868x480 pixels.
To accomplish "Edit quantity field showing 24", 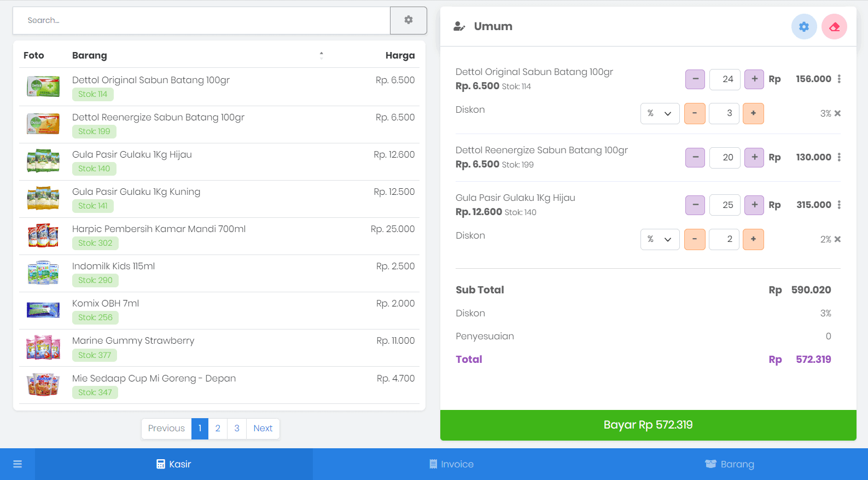I will tap(725, 79).
